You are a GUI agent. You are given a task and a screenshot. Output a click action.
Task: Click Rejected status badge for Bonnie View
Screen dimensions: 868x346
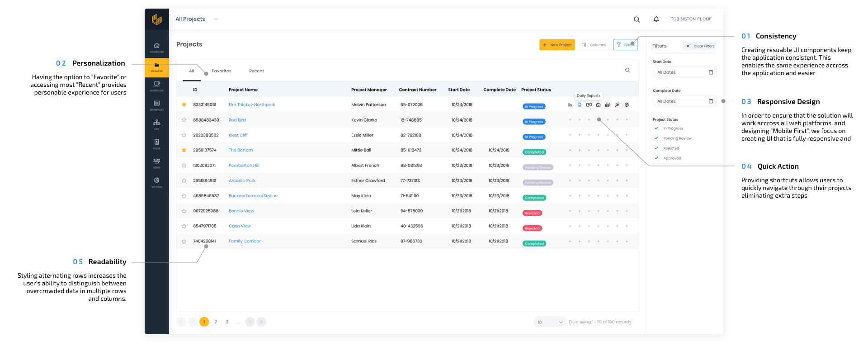532,213
